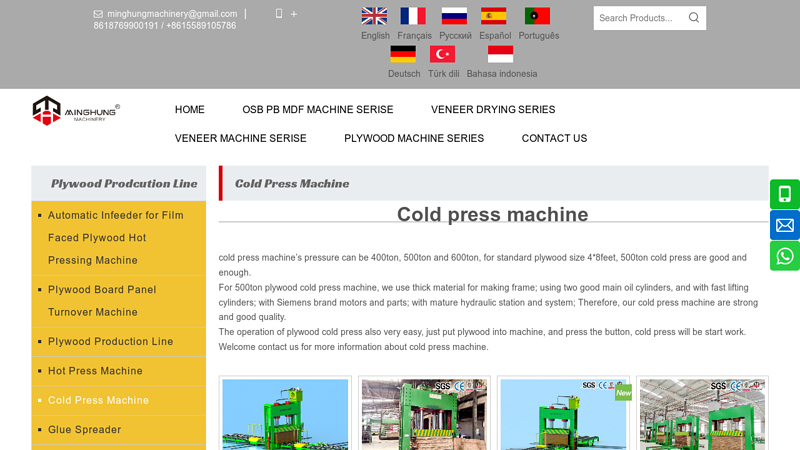
Task: Click the Español language label
Action: (495, 36)
